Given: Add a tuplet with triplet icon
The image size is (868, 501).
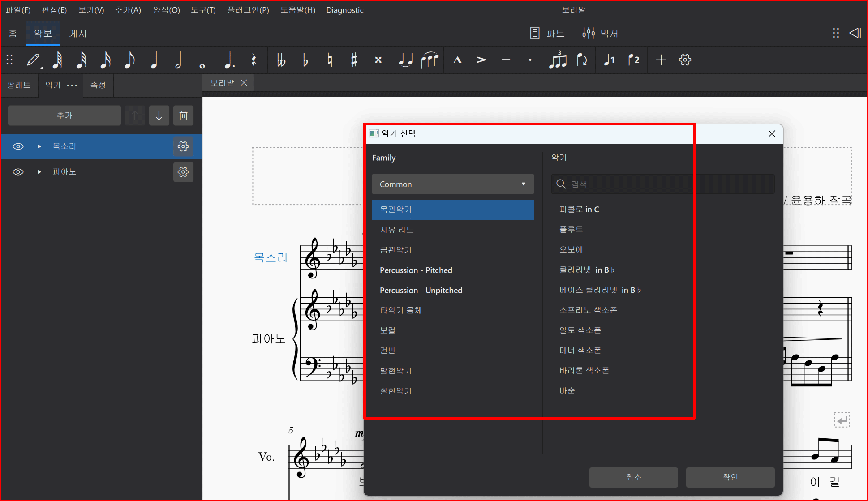Looking at the screenshot, I should pyautogui.click(x=558, y=60).
